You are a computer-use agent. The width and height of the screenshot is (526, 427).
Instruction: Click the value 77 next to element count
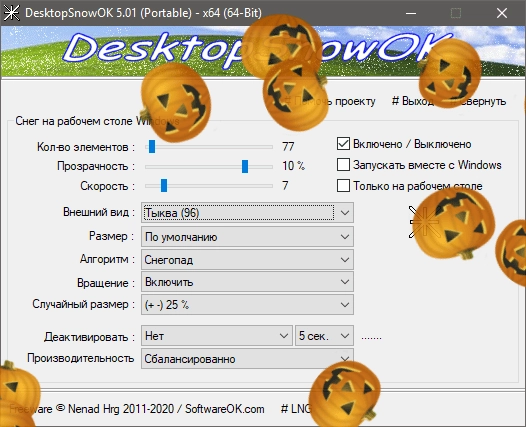coord(288,147)
